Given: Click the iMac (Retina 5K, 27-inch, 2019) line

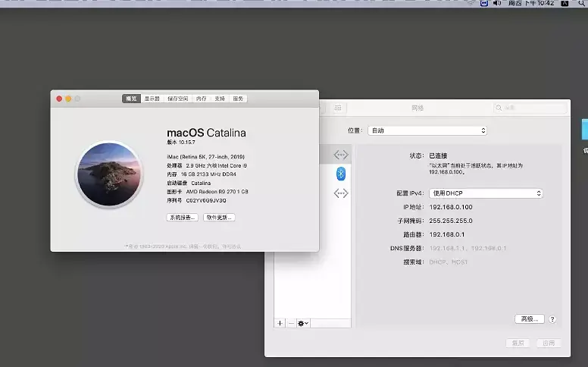Looking at the screenshot, I should coord(206,157).
